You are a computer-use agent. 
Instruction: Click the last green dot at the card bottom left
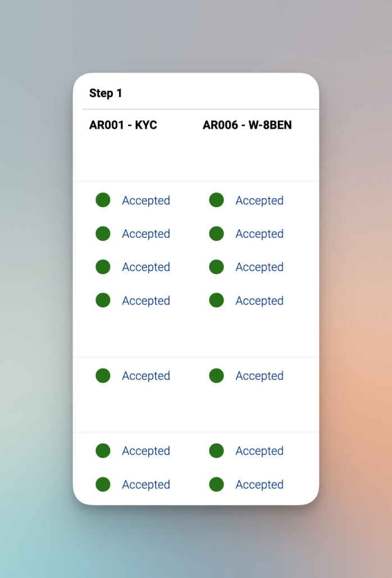pos(103,484)
